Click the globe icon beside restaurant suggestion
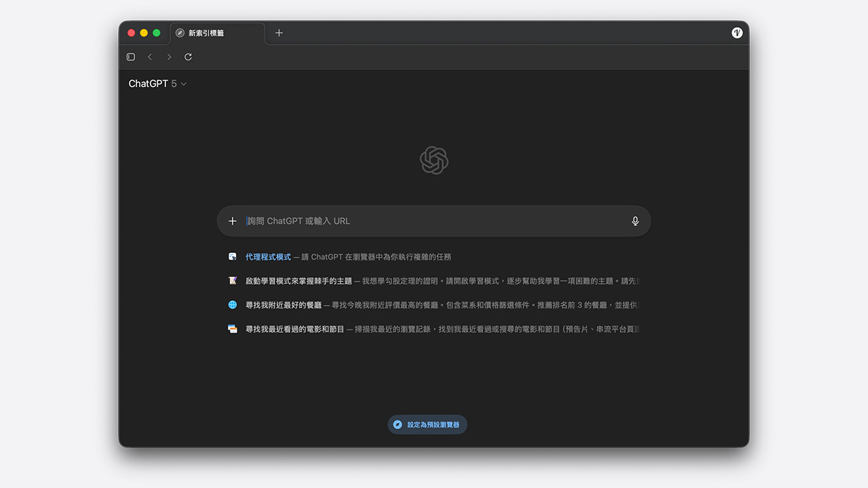Screen dimensions: 868x488 coord(233,305)
